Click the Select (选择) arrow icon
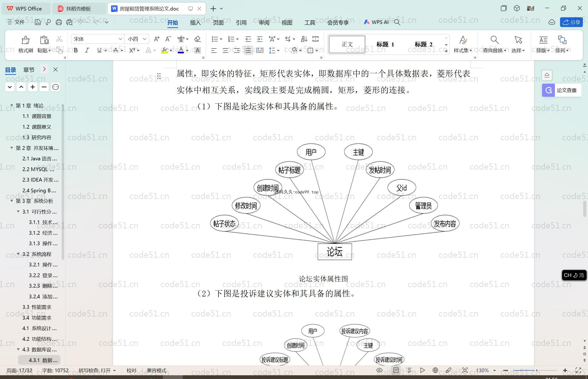588x379 pixels. pyautogui.click(x=518, y=40)
